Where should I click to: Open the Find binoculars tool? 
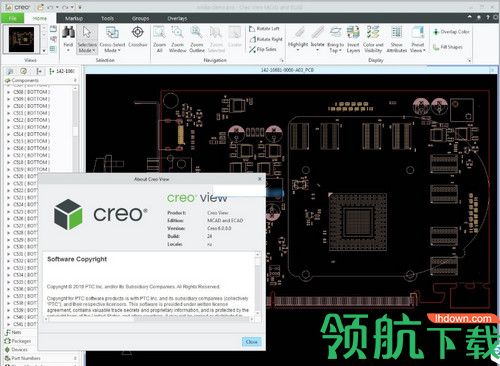(68, 32)
